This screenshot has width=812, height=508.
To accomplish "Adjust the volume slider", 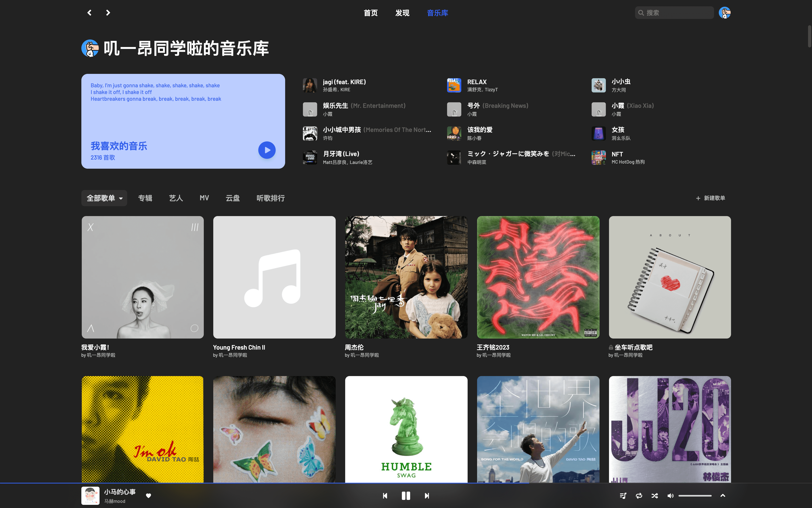I will click(695, 496).
